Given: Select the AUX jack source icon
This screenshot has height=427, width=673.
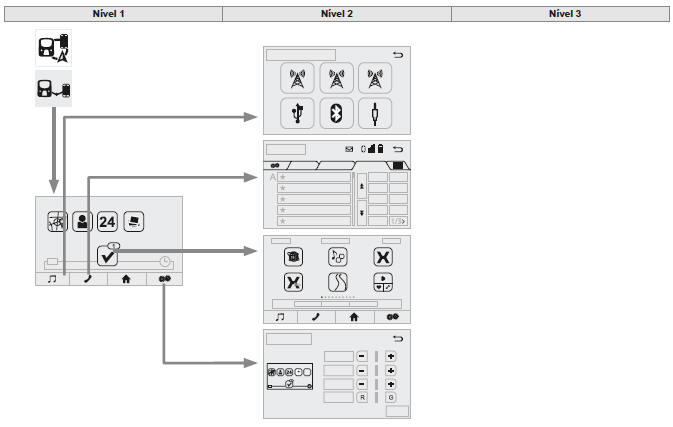Looking at the screenshot, I should click(x=377, y=112).
